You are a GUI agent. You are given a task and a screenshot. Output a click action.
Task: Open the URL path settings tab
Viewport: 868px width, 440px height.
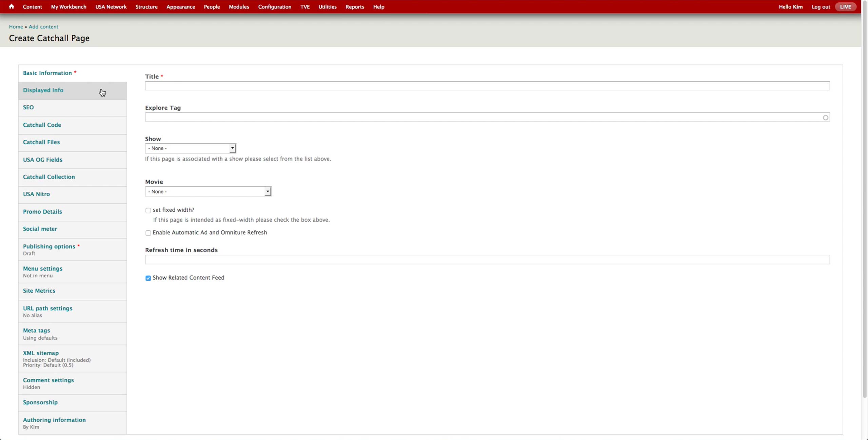click(48, 308)
